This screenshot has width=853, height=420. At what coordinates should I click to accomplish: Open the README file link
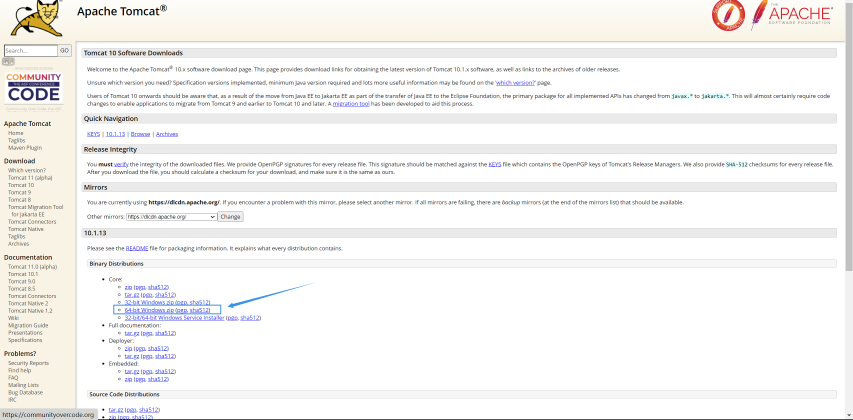click(137, 248)
